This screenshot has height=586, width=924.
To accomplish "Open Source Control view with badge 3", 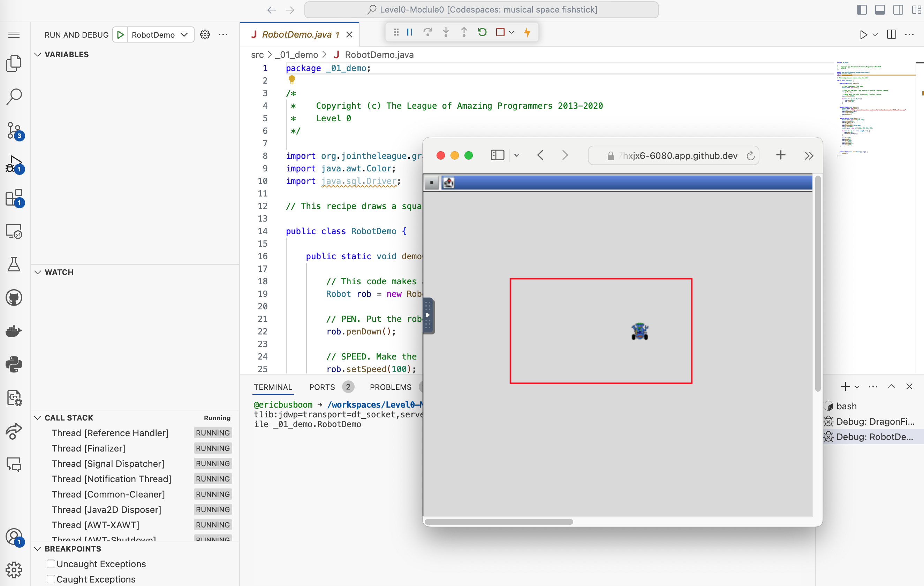I will (x=14, y=131).
